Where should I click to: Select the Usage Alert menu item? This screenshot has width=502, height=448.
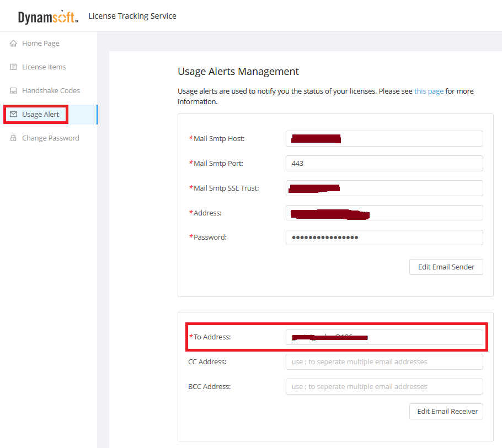point(40,115)
